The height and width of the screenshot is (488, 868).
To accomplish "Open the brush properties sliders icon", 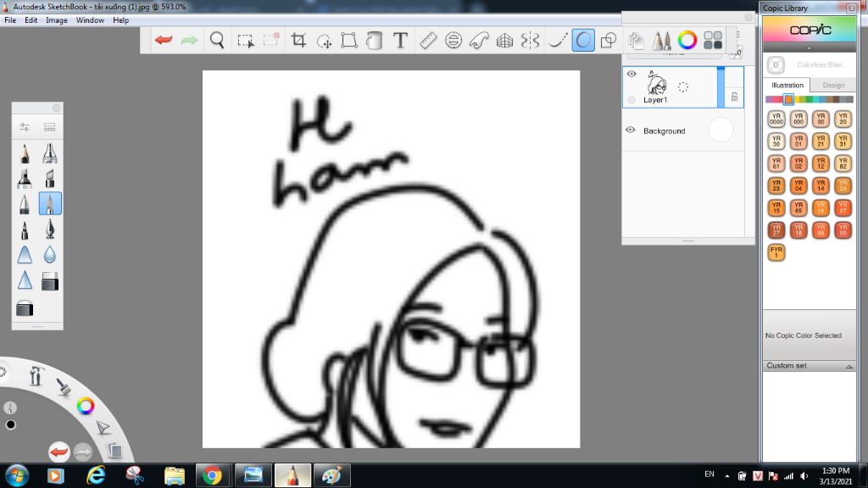I will 25,127.
